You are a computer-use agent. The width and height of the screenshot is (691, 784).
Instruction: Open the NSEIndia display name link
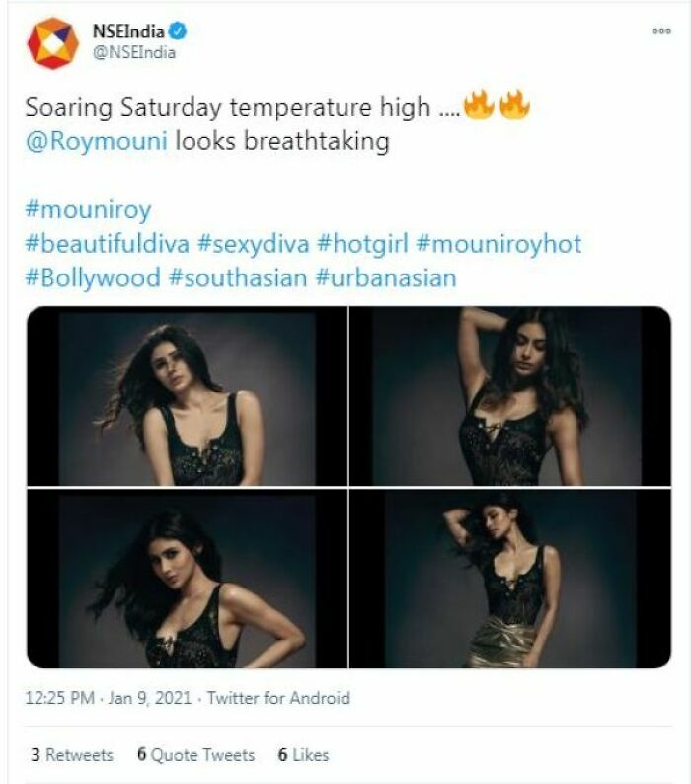pyautogui.click(x=128, y=32)
